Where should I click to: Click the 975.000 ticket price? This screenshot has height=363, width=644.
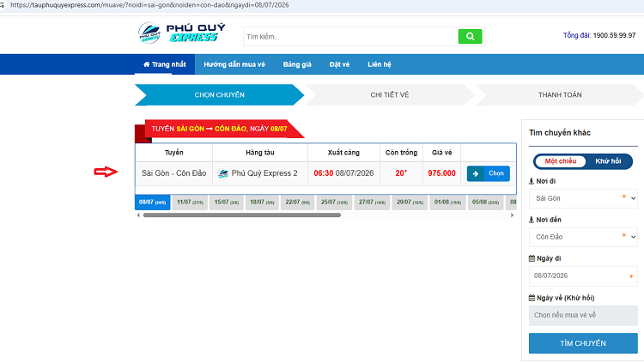point(441,173)
